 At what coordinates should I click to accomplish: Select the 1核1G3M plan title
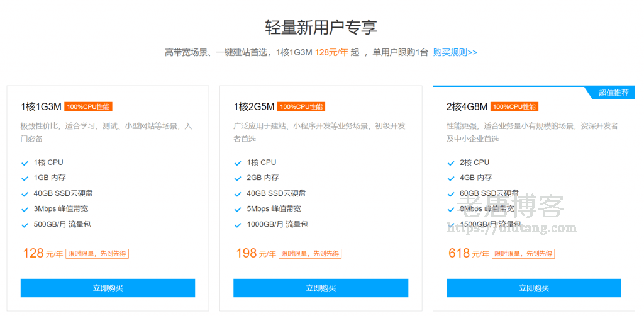(x=41, y=106)
